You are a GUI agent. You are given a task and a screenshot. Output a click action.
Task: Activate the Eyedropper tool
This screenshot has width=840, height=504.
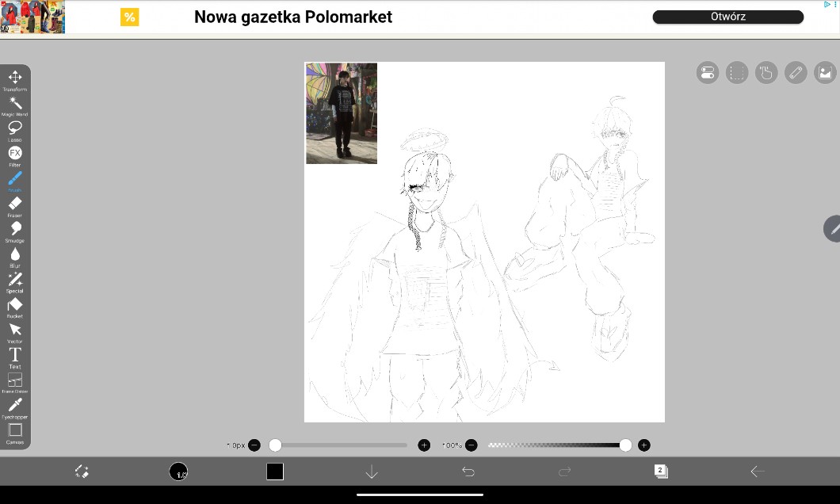(15, 406)
